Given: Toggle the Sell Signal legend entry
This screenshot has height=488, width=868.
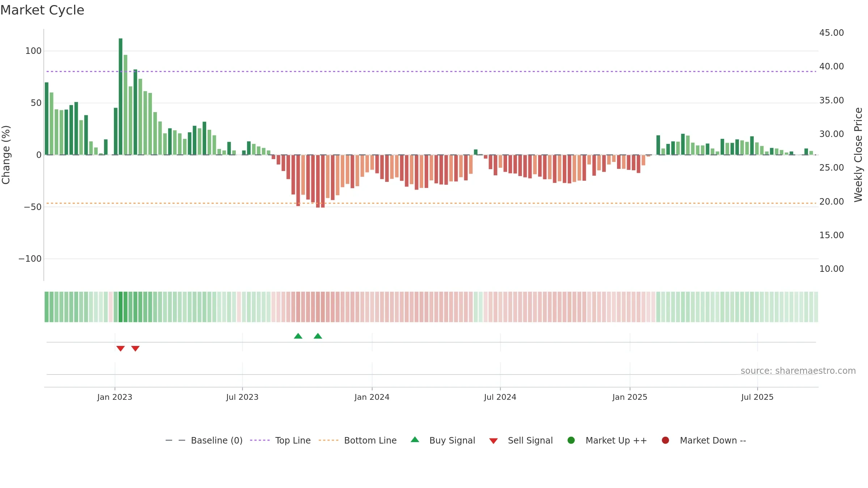Looking at the screenshot, I should coord(521,440).
